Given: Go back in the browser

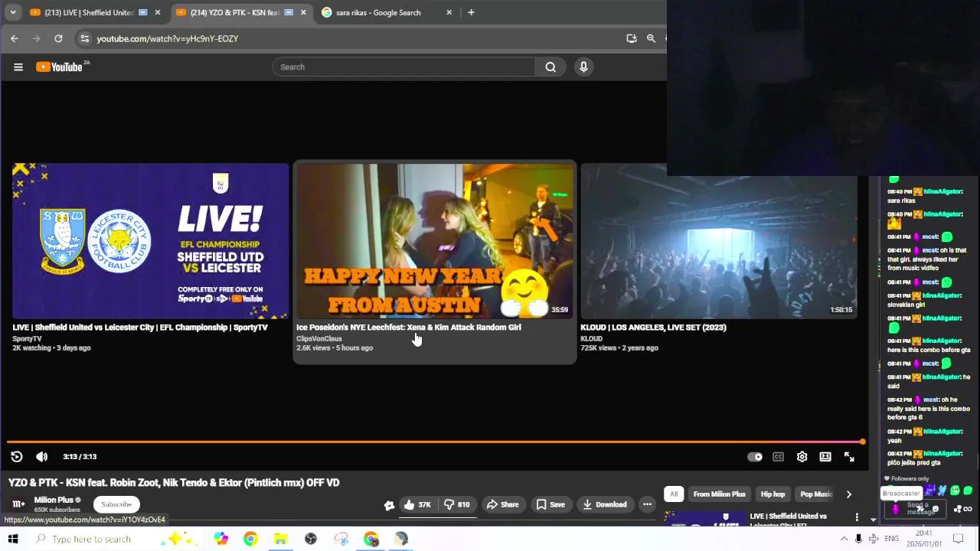Looking at the screenshot, I should 15,38.
